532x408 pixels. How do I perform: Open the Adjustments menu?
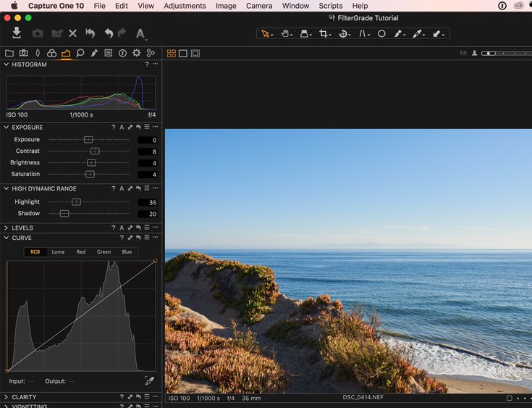coord(185,6)
